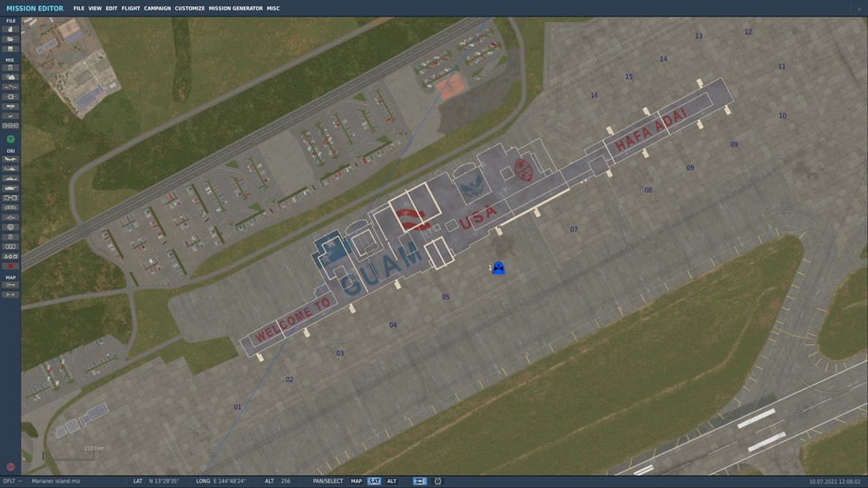This screenshot has height=488, width=868.
Task: Open the weather cloud settings icon
Action: tap(10, 77)
